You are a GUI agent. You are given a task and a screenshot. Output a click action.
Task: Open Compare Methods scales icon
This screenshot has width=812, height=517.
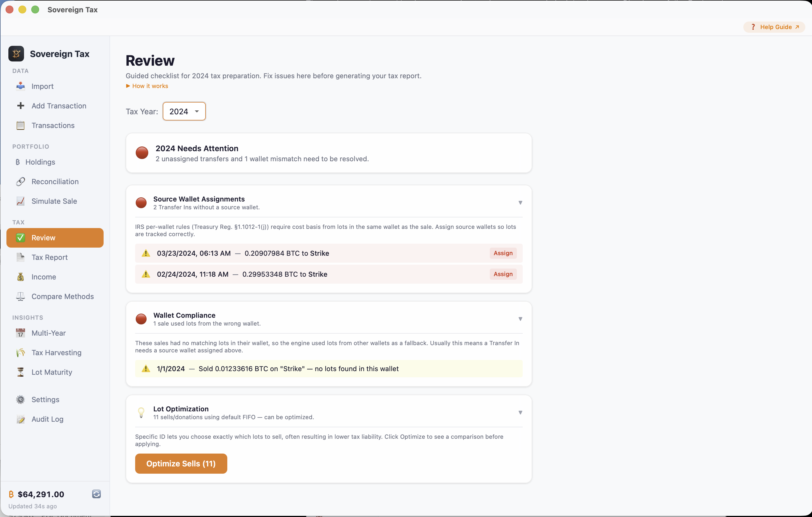[x=20, y=297]
